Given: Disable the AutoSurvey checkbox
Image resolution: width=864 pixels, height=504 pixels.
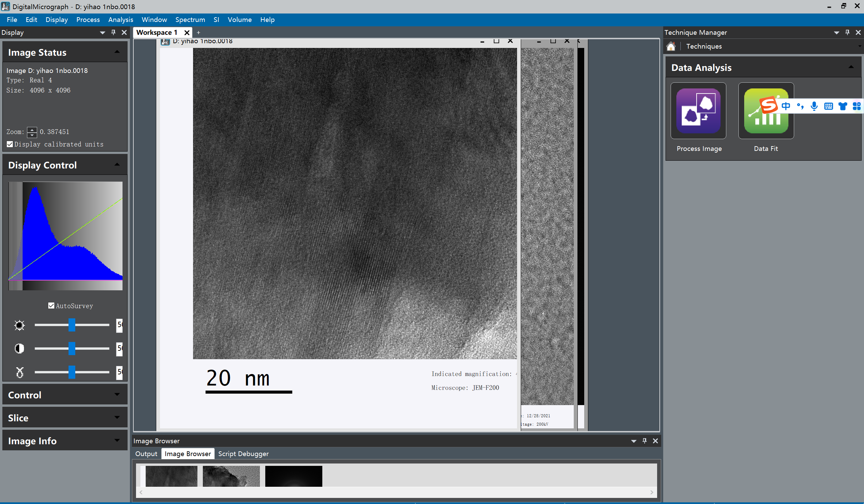Looking at the screenshot, I should coord(51,306).
